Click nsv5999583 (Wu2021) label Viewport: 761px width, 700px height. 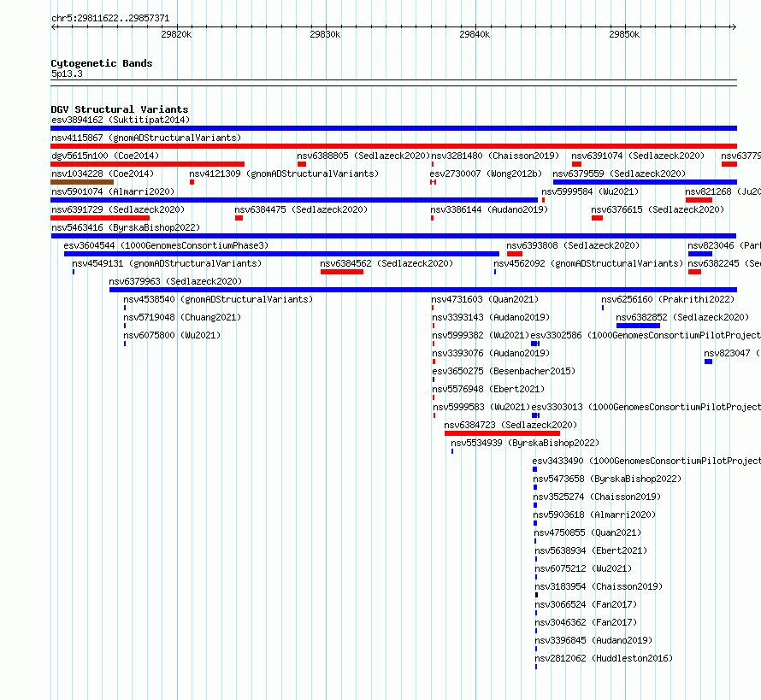click(481, 407)
